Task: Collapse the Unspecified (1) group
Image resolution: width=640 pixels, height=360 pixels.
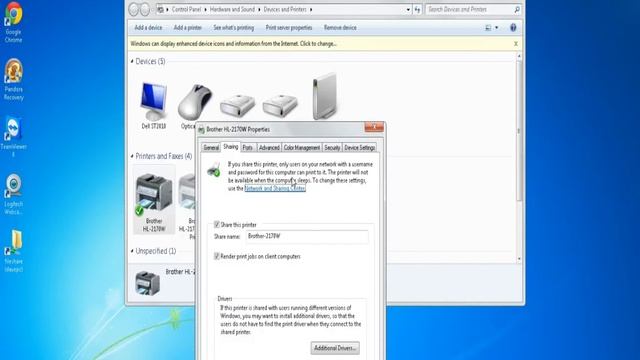Action: coord(132,251)
